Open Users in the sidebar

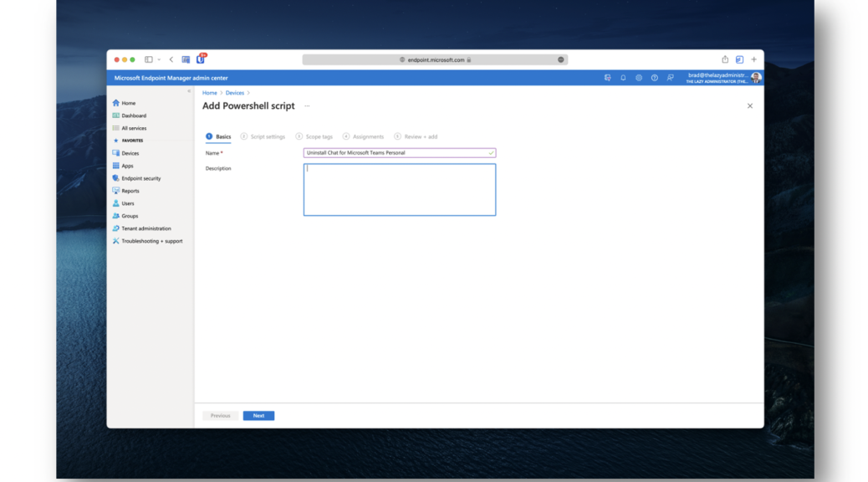pyautogui.click(x=124, y=203)
